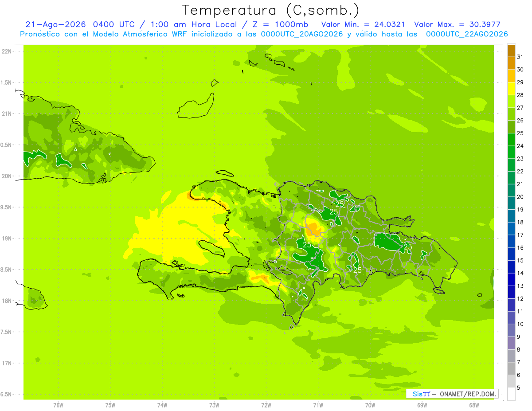Click the legend value '25'
Screen dimensions: 532x411
pos(520,133)
